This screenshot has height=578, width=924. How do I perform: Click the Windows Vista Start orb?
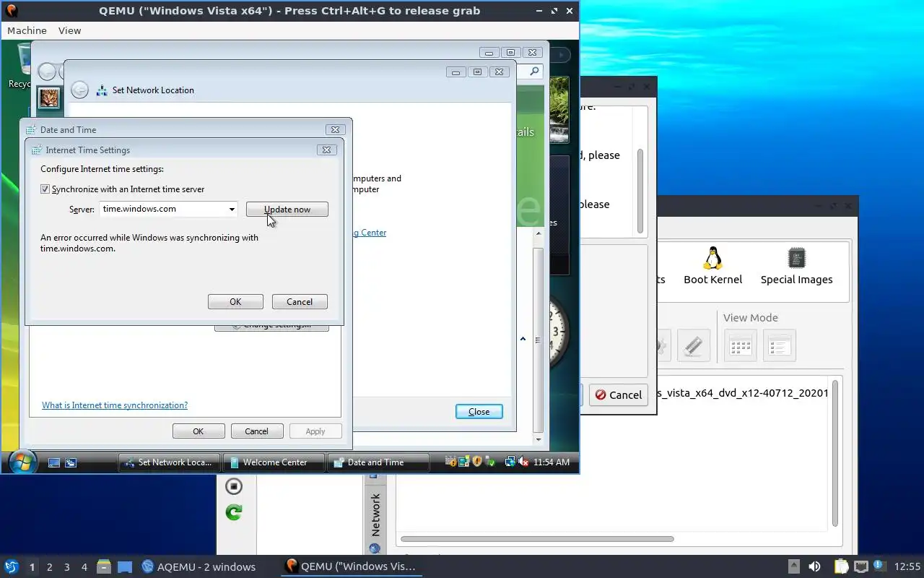coord(22,462)
